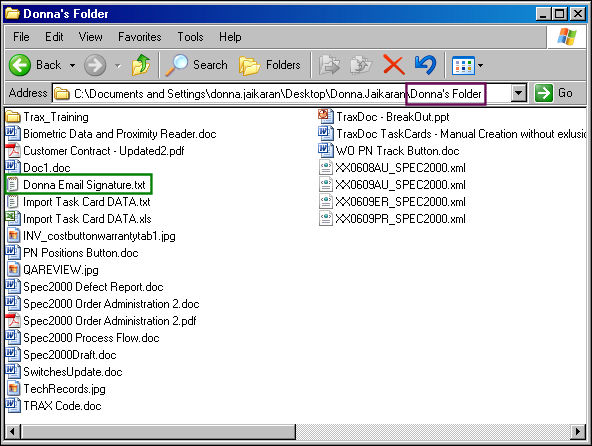Select the QAREVIEW.jpg image icon
Viewport: 592px width, 446px height.
(x=13, y=270)
